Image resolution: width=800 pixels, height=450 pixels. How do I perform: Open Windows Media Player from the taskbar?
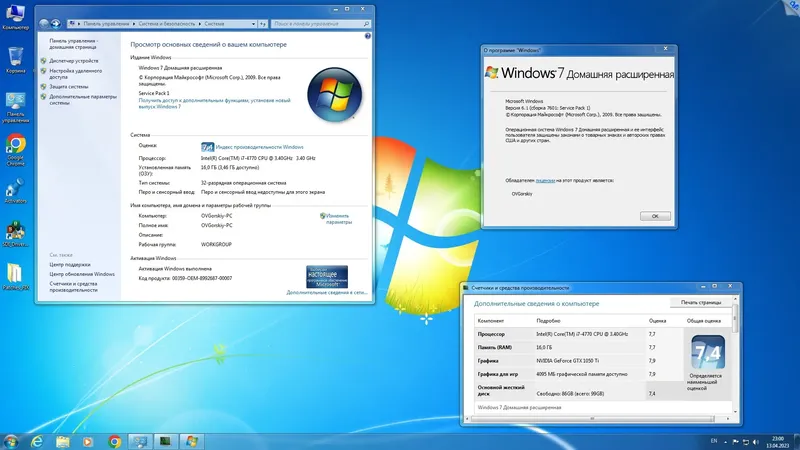tap(88, 441)
